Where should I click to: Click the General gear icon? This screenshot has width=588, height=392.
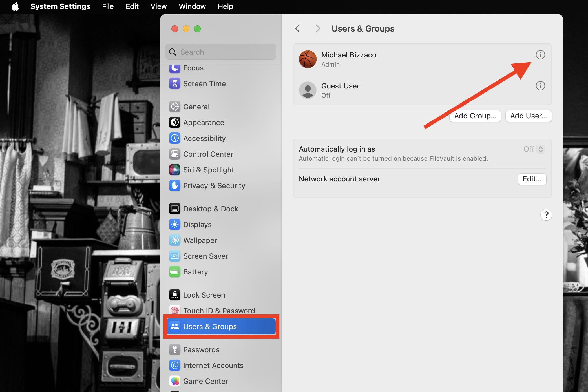point(174,107)
